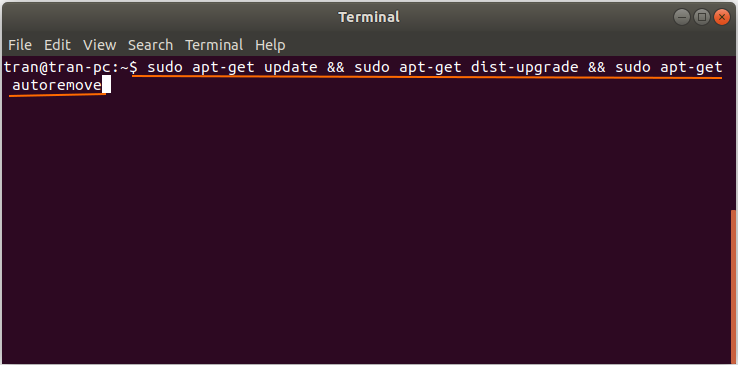Click the scrollbar track above the orange thumb
The width and height of the screenshot is (738, 365).
click(733, 133)
